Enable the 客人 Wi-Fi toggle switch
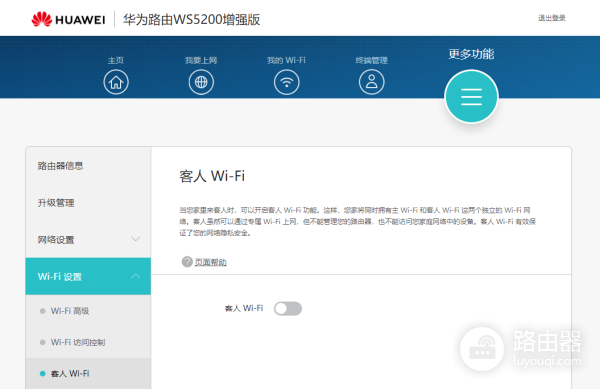This screenshot has width=600, height=389. 288,309
